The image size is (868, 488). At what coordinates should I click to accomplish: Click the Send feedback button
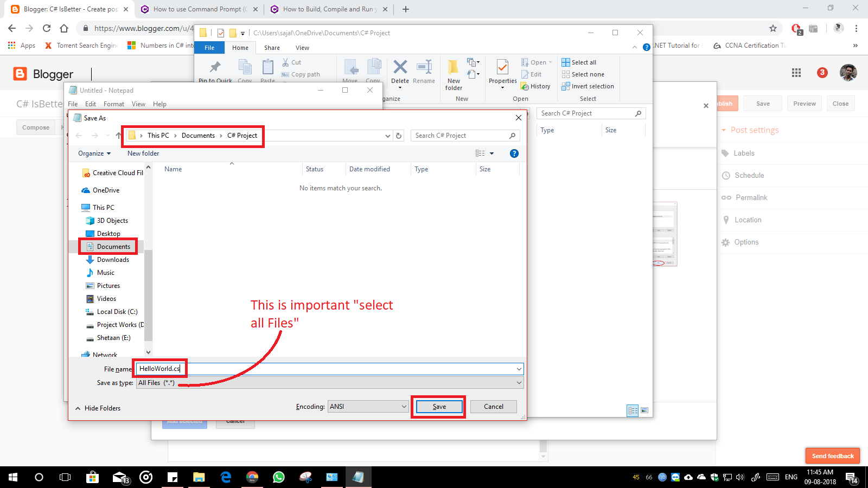[832, 455]
